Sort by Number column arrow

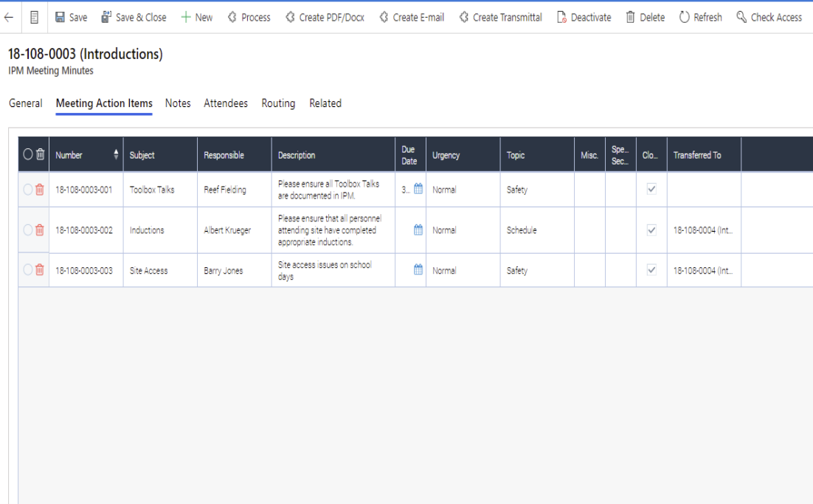pos(116,155)
